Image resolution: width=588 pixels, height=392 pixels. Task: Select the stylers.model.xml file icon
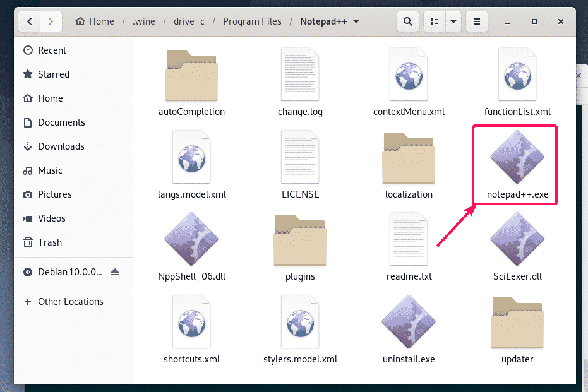coord(300,321)
